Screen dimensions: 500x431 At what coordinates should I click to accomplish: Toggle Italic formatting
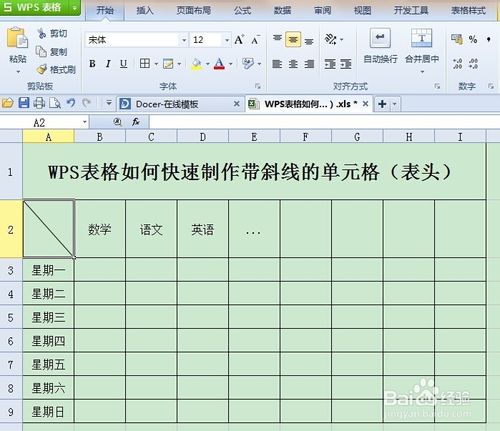point(108,64)
